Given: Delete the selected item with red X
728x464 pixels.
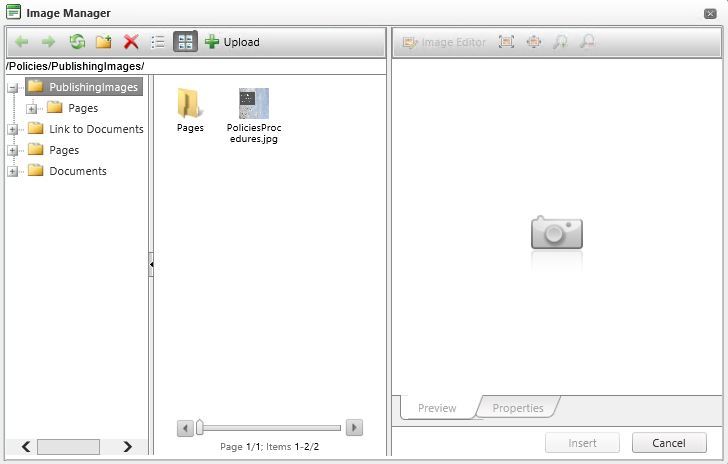Looking at the screenshot, I should pos(130,42).
